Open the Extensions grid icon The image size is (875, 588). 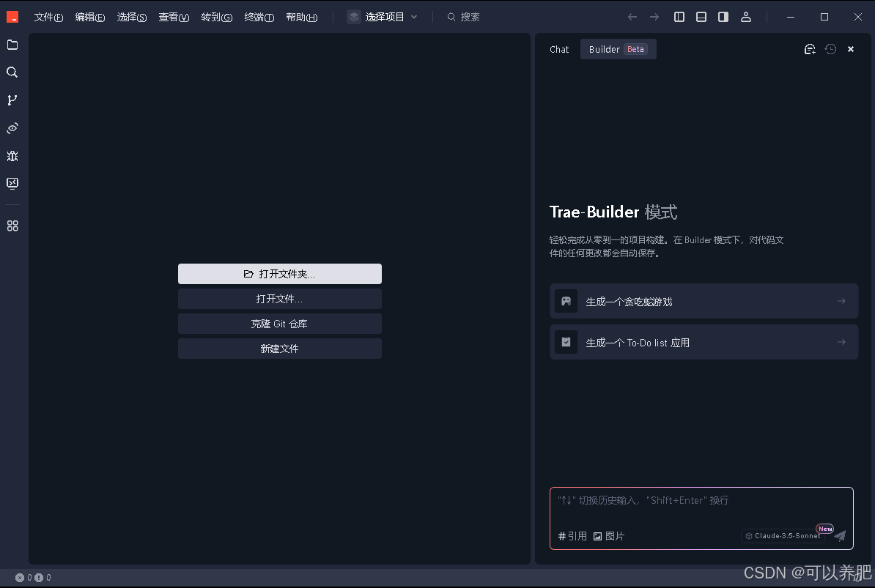tap(12, 226)
